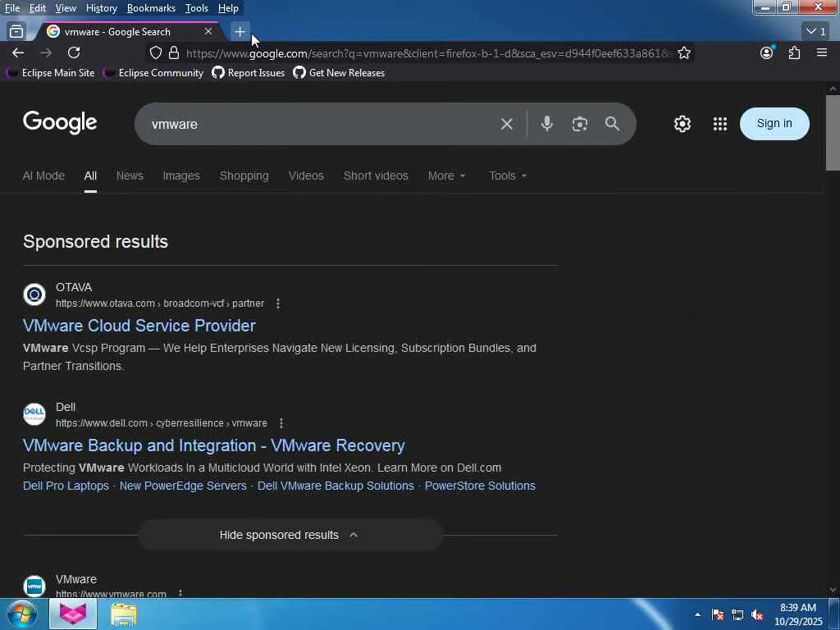
Task: Switch to Videos results tab
Action: 306,176
